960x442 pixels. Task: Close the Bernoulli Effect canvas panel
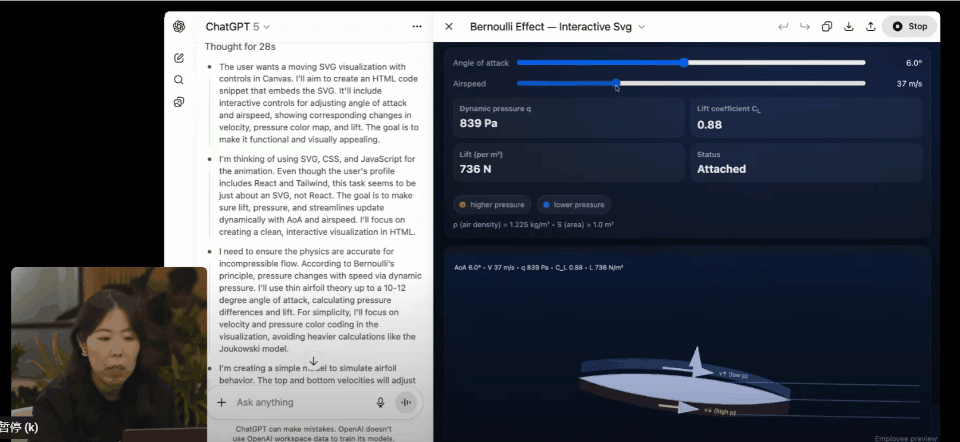tap(449, 27)
